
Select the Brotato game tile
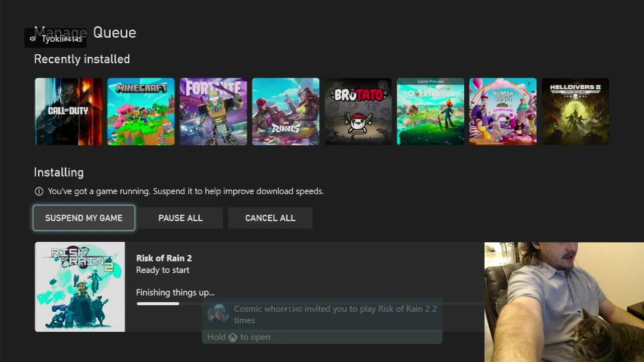tap(358, 112)
